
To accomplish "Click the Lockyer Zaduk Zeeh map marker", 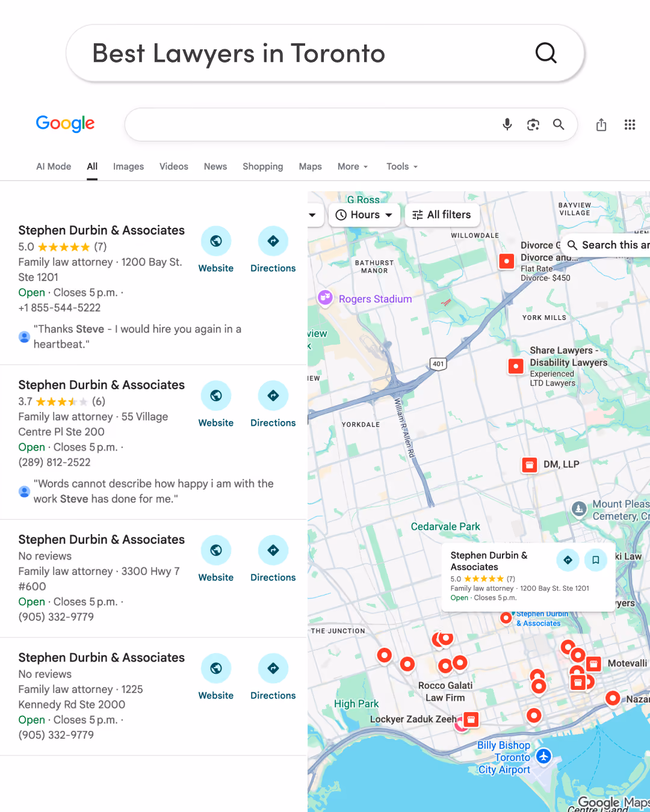I will point(471,719).
